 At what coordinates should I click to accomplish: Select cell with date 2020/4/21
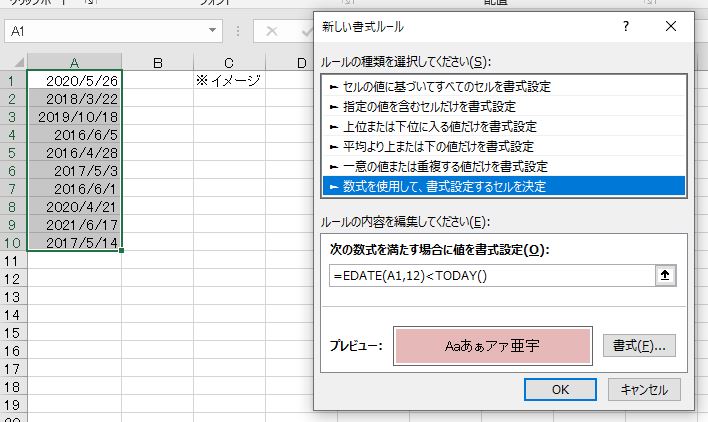tap(75, 206)
